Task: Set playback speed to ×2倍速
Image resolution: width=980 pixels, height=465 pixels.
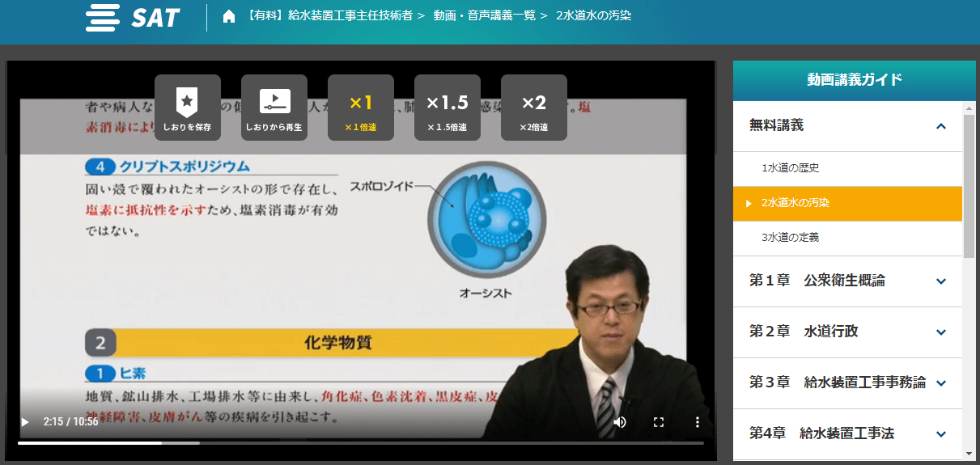Action: pos(534,108)
